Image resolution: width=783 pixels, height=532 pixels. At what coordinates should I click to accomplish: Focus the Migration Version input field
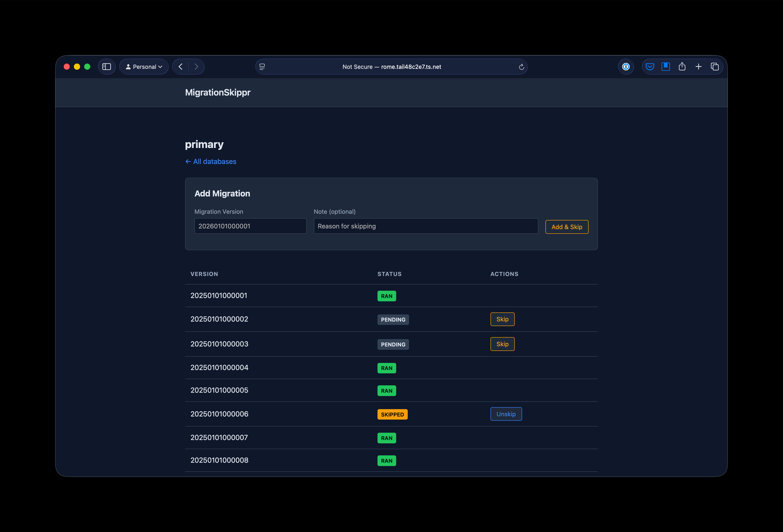pyautogui.click(x=250, y=226)
